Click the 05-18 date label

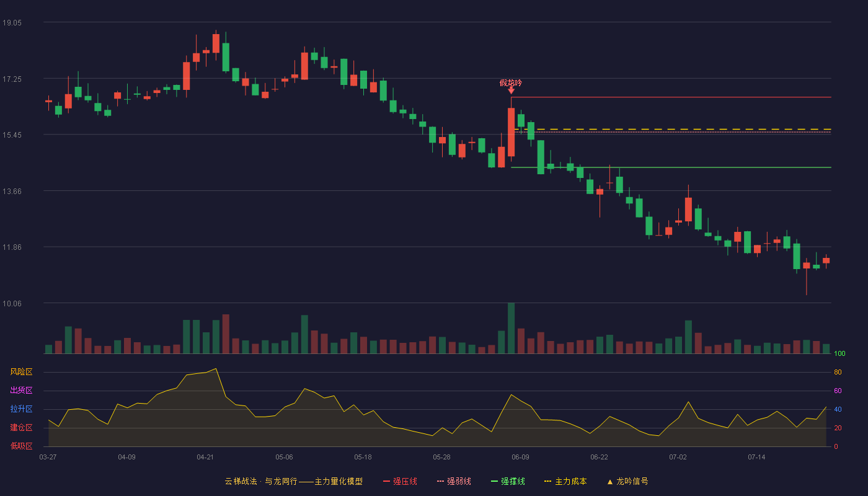(x=363, y=457)
